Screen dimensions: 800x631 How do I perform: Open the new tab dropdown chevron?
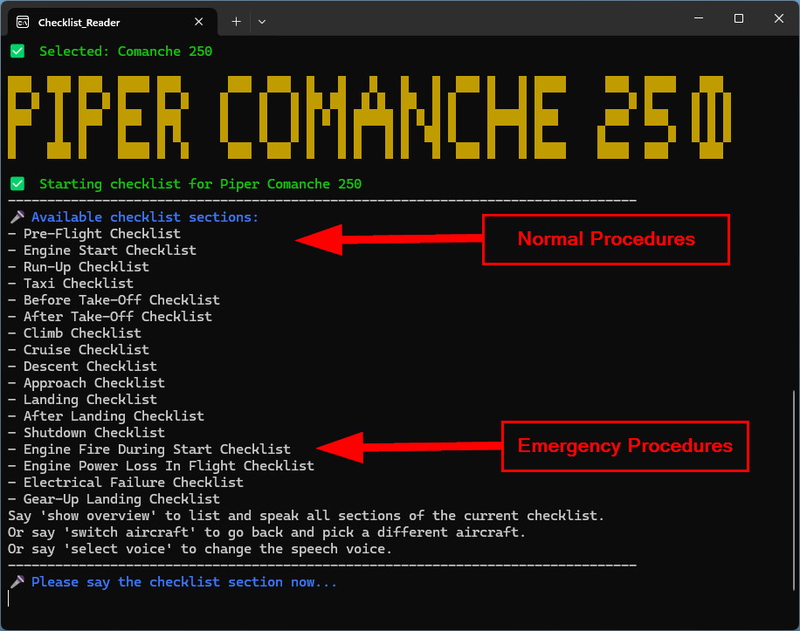262,21
